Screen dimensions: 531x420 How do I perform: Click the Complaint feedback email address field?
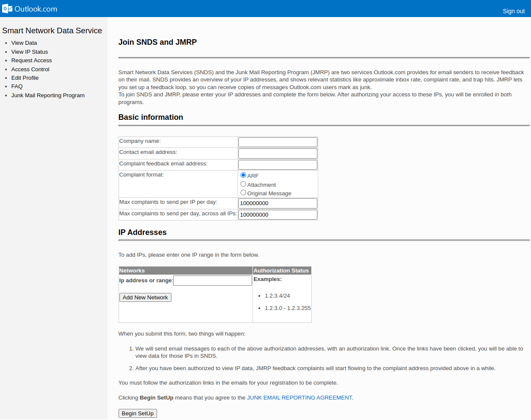(278, 165)
